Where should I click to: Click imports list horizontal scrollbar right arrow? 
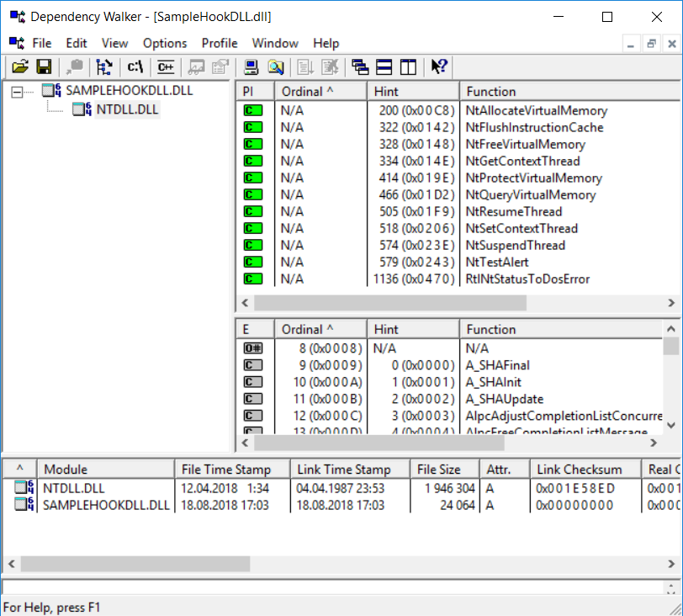click(671, 303)
